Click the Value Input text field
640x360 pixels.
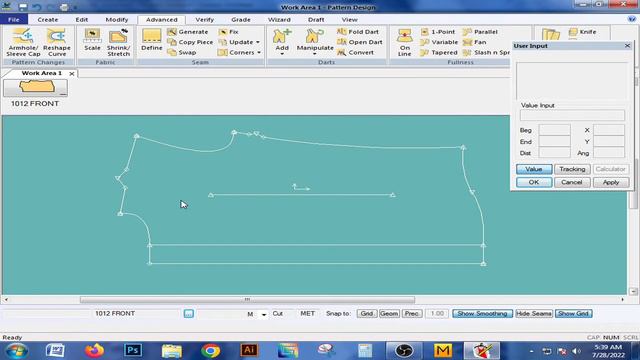tap(572, 115)
